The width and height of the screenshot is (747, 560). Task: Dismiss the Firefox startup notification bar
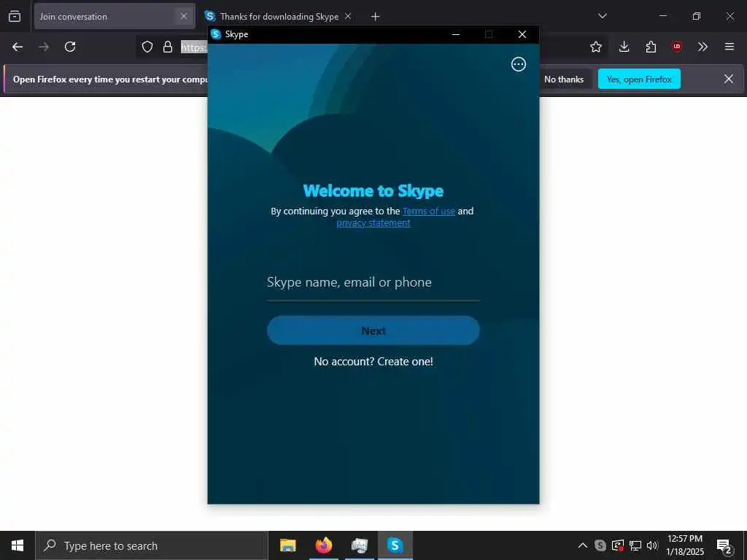click(729, 79)
